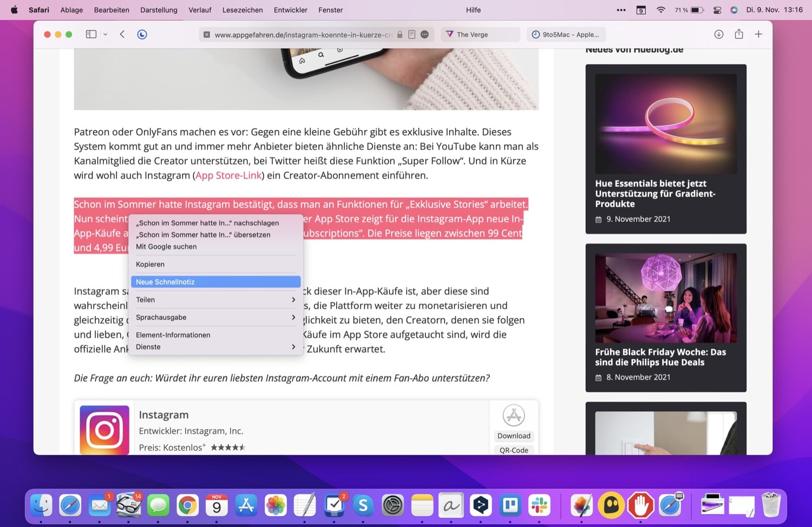This screenshot has height=527, width=812.
Task: Expand the Sprachausgabe submenu
Action: [215, 318]
